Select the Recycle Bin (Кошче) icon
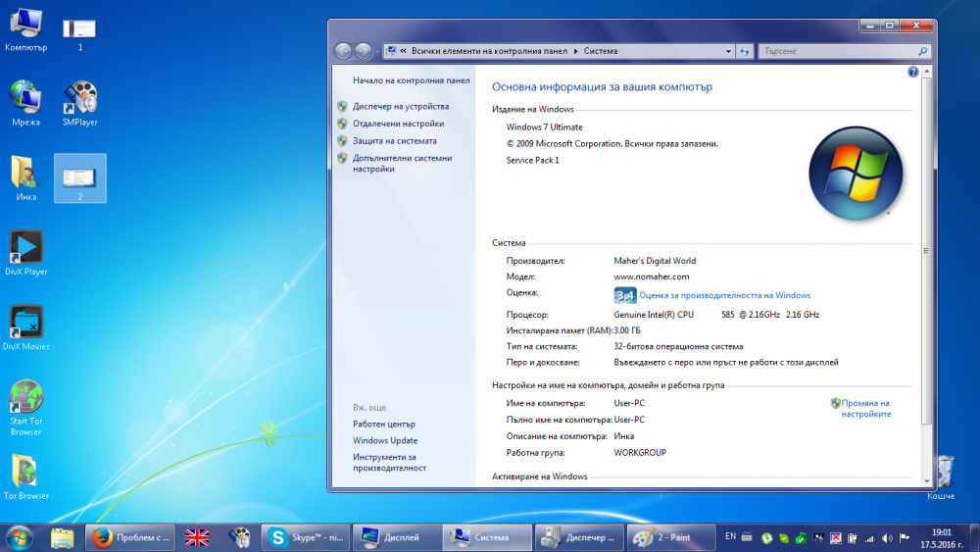 pos(941,477)
